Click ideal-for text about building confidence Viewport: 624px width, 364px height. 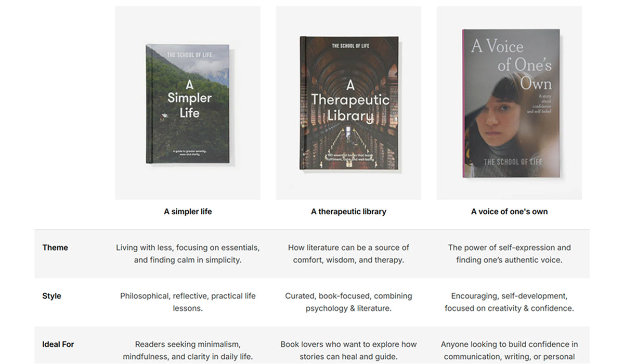[509, 351]
